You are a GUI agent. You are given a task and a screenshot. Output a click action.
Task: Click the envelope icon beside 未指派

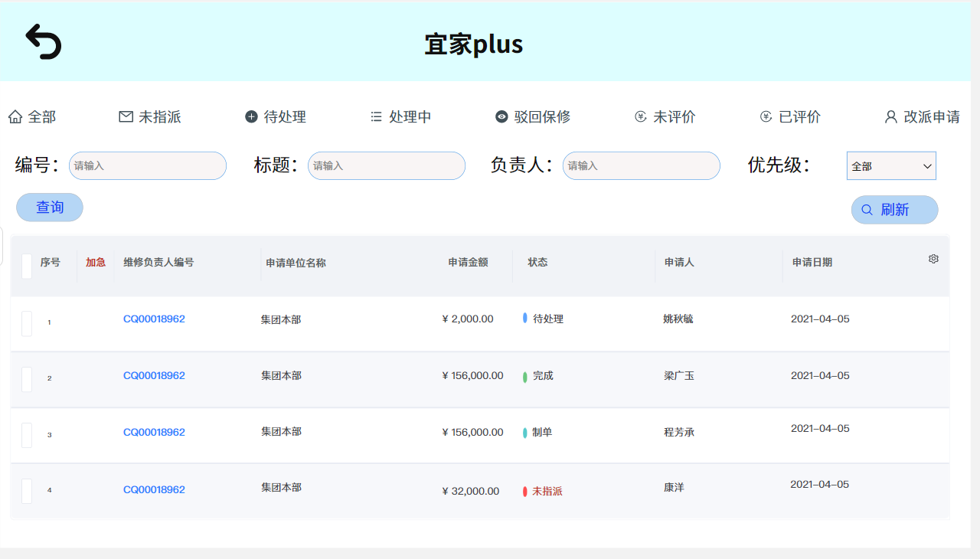click(x=126, y=117)
